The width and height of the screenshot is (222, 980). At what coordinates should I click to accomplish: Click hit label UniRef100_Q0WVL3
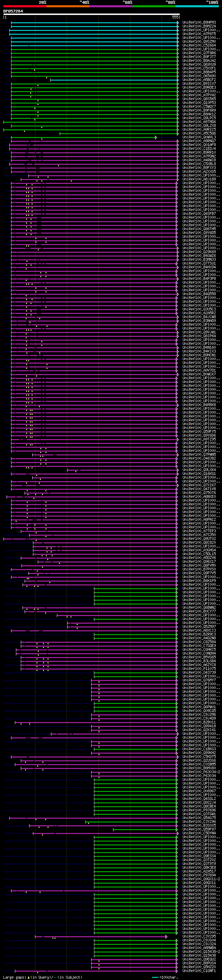click(x=199, y=137)
